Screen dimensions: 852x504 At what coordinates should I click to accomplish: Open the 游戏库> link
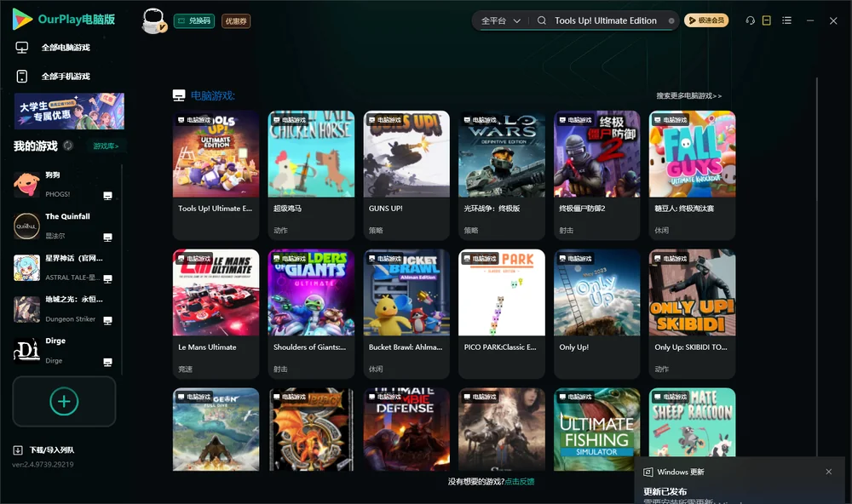(106, 146)
